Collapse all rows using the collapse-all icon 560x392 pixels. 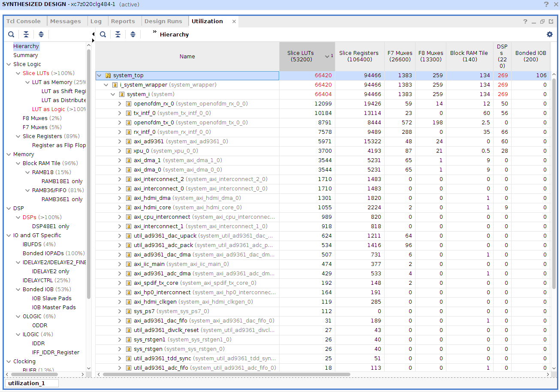pyautogui.click(x=118, y=34)
